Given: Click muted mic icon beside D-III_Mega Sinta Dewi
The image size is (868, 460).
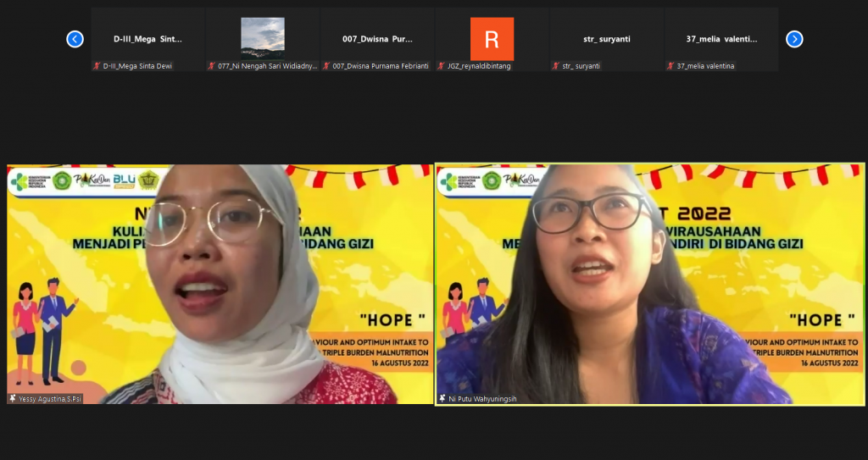Looking at the screenshot, I should click(x=97, y=66).
